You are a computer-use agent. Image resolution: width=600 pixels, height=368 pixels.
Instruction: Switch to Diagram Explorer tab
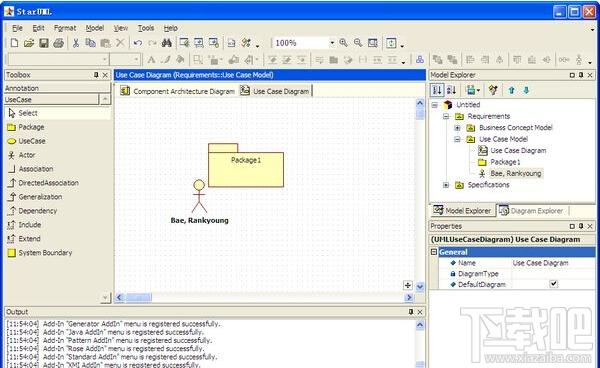tap(532, 211)
